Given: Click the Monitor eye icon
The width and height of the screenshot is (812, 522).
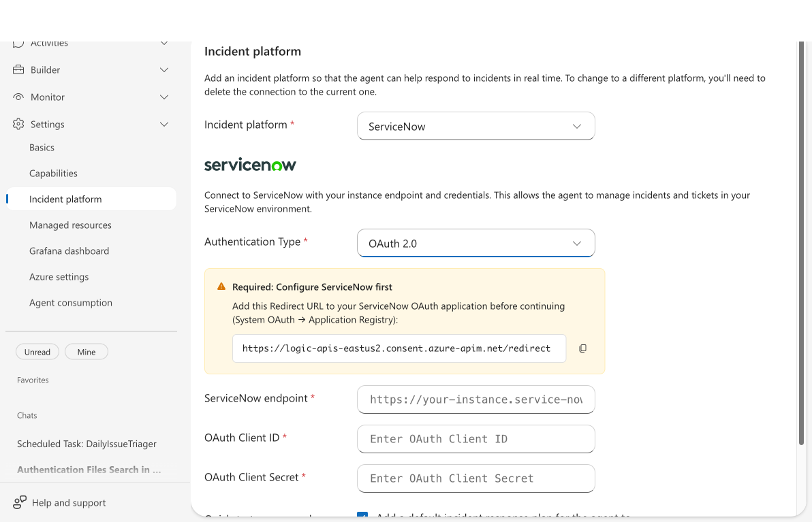Looking at the screenshot, I should 18,97.
